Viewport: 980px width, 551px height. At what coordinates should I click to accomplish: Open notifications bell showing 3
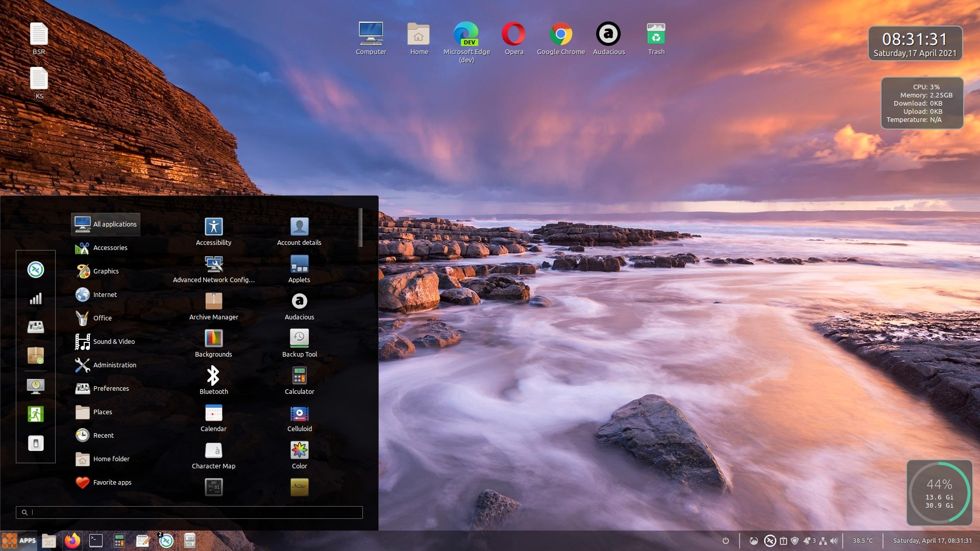coord(810,541)
